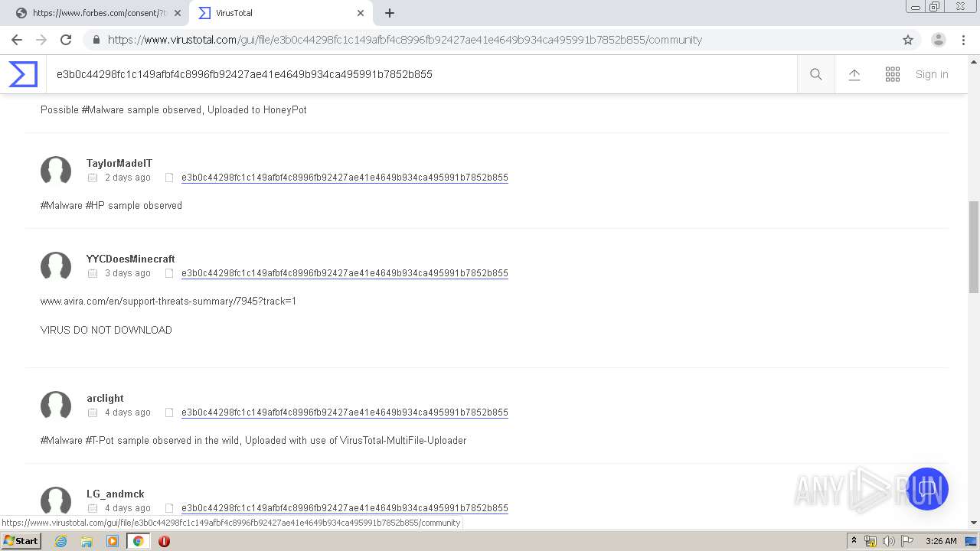
Task: Click YYCDoesMinecraft avatar image
Action: tap(56, 266)
